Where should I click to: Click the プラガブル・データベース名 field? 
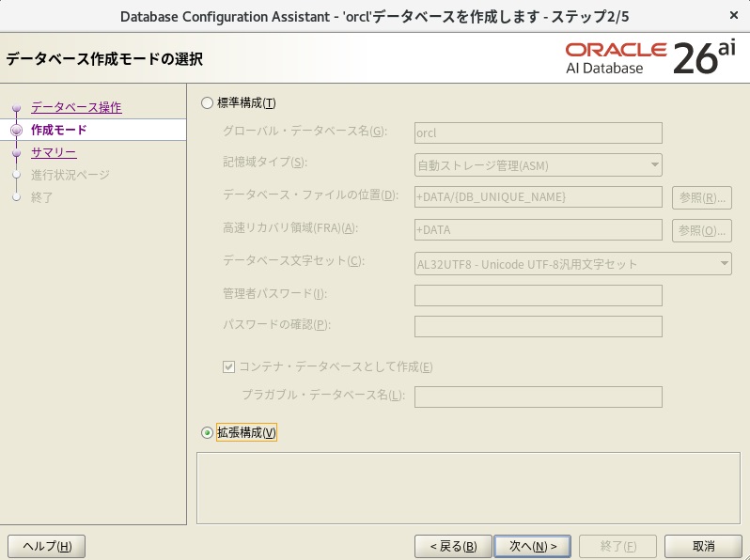(539, 397)
